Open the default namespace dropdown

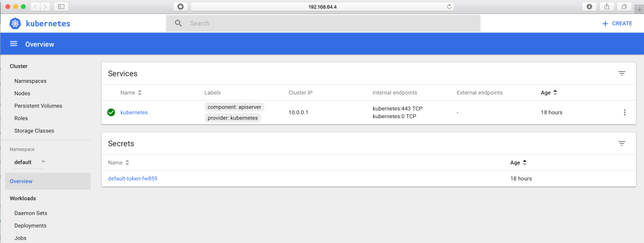coord(30,162)
